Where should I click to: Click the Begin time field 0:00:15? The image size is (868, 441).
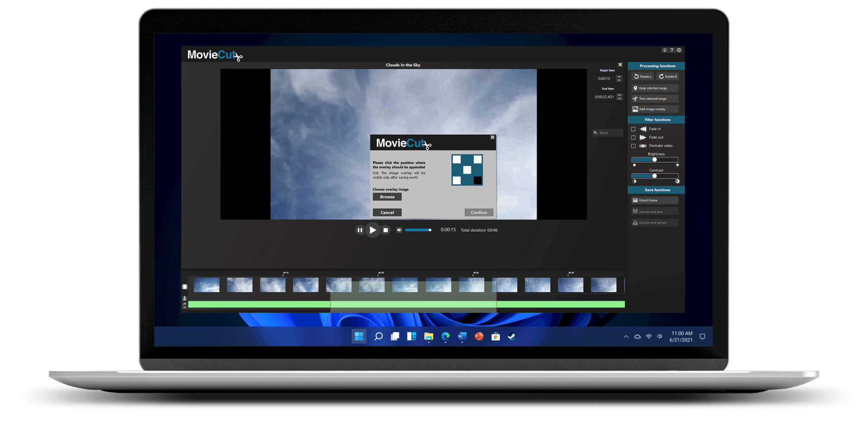(604, 79)
